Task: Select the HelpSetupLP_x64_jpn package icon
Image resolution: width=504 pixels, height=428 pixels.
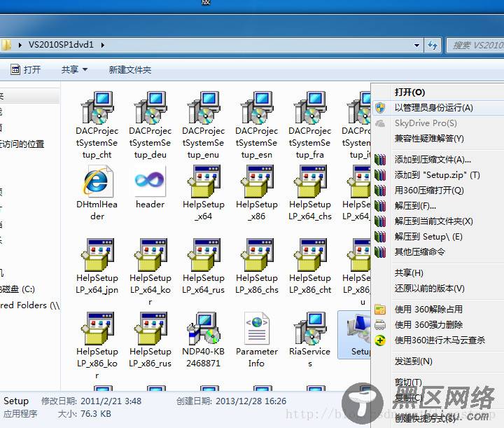Action: [x=97, y=255]
